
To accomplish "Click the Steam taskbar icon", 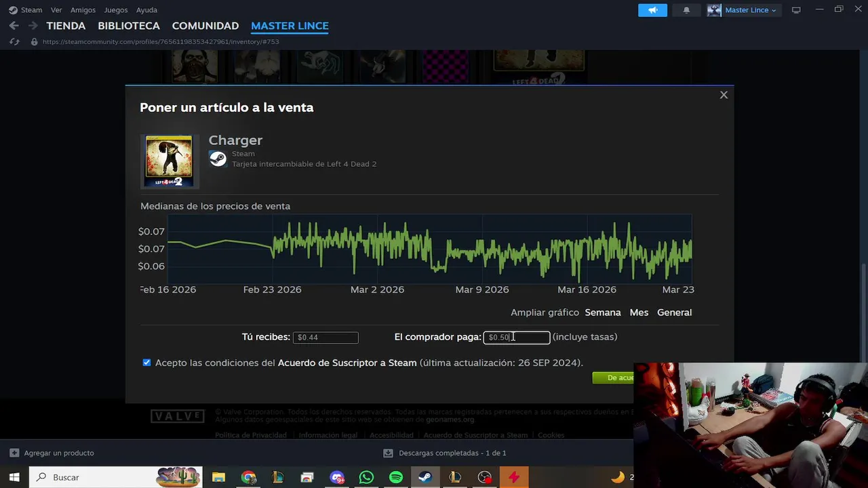I will click(x=425, y=477).
